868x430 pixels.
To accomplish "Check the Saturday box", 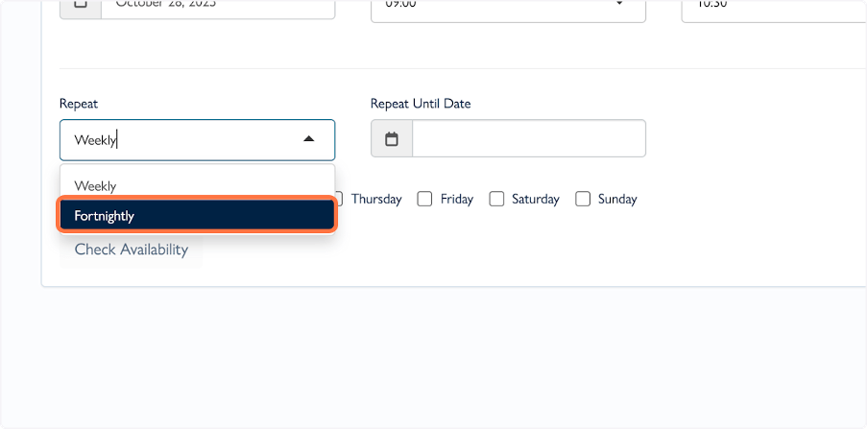I will [x=496, y=200].
